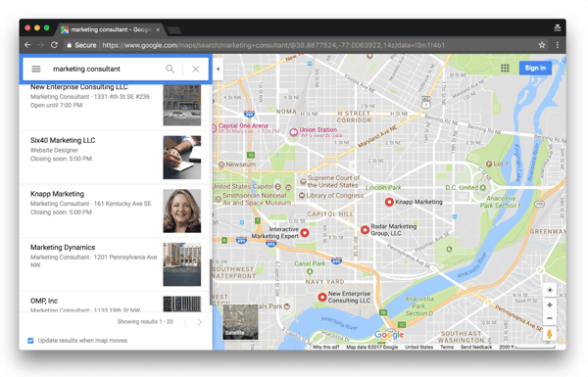Image resolution: width=588 pixels, height=377 pixels.
Task: Show your current location
Action: [550, 290]
